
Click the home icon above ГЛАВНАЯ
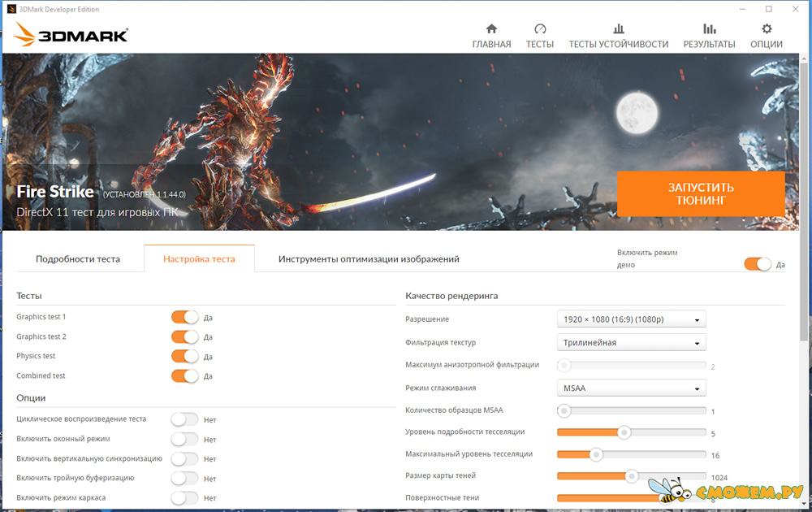pos(491,28)
